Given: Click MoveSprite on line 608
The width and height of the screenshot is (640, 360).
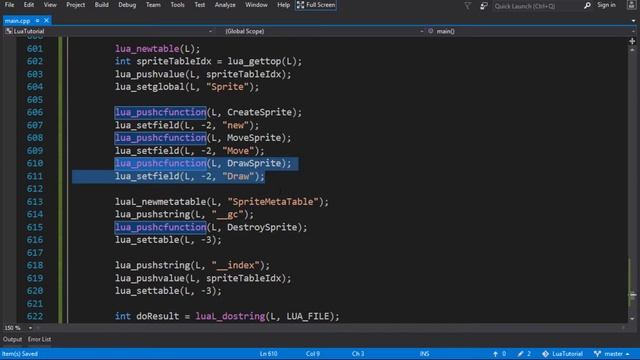Looking at the screenshot, I should [x=254, y=138].
